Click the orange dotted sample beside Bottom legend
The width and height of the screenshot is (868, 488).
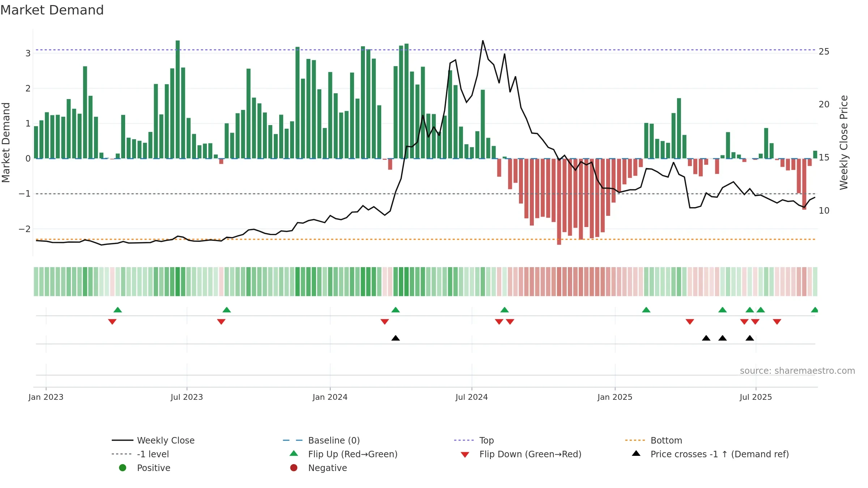[x=635, y=440]
